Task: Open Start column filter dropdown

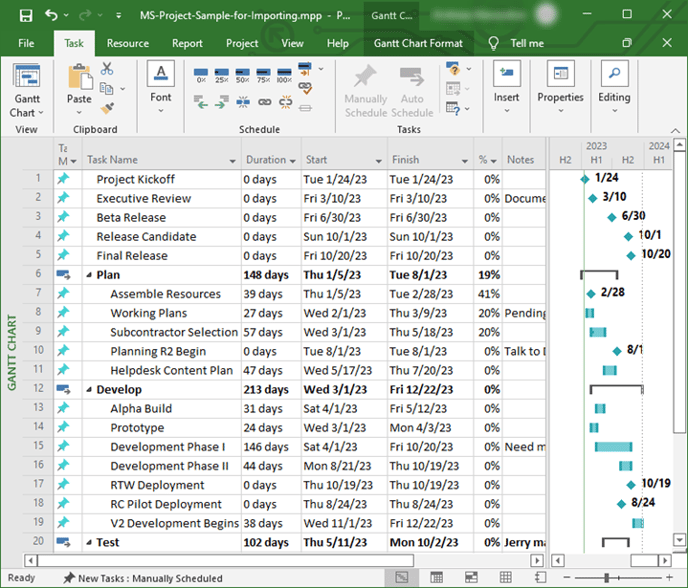Action: point(379,161)
